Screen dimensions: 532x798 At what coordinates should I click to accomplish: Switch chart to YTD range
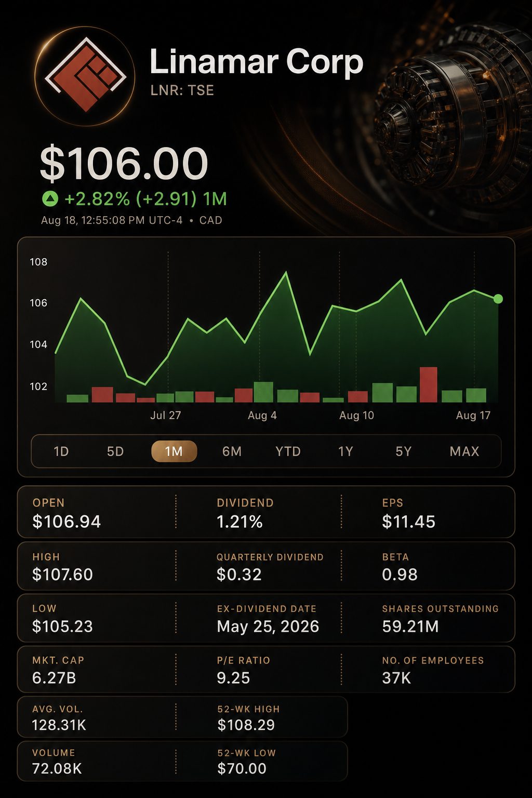coord(288,451)
